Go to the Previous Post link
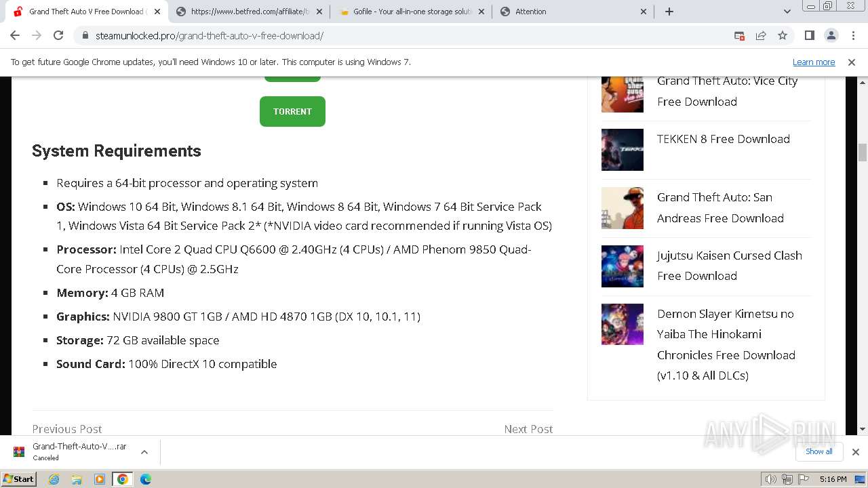The width and height of the screenshot is (868, 488). 67,428
